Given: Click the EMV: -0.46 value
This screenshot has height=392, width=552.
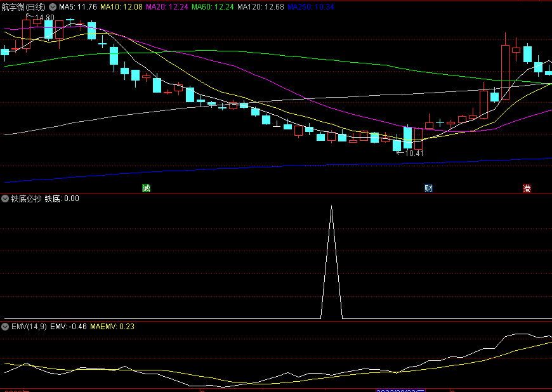Looking at the screenshot, I should coord(69,327).
